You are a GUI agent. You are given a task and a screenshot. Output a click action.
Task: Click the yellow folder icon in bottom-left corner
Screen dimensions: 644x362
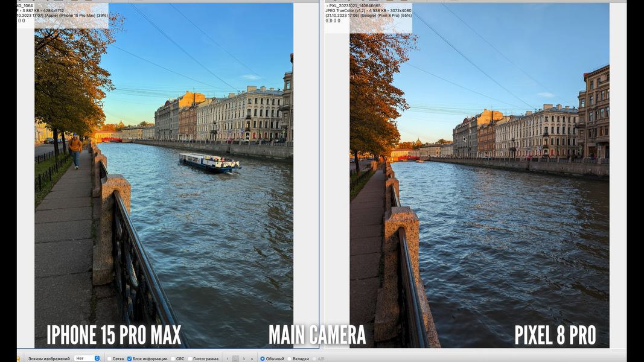coord(18,358)
